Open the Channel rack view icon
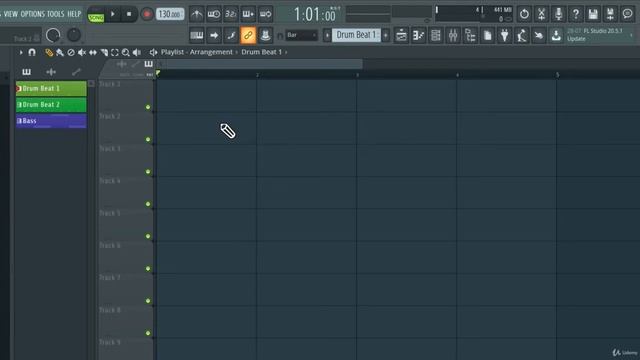Image resolution: width=640 pixels, height=360 pixels. pos(436,36)
